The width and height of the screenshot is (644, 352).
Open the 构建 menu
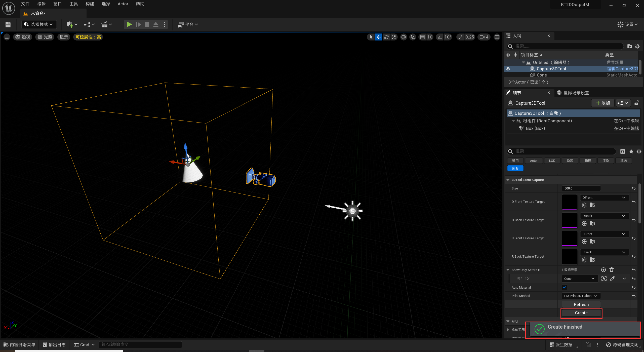(x=90, y=4)
